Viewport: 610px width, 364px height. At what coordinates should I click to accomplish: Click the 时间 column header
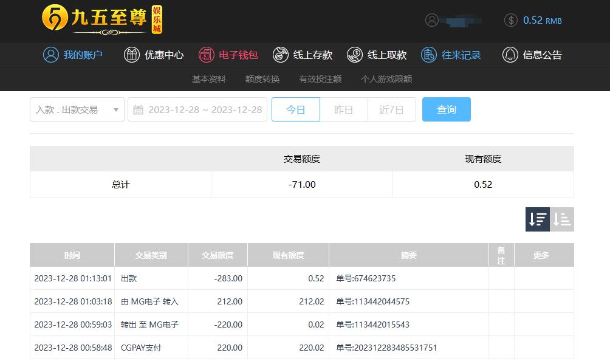[72, 255]
